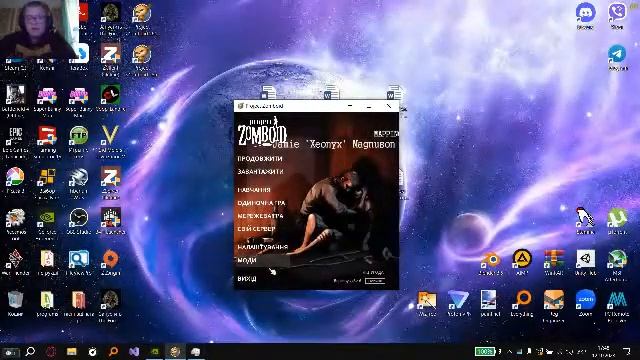The image size is (640, 360).
Task: Expand hidden system tray icons chevron
Action: coord(510,351)
